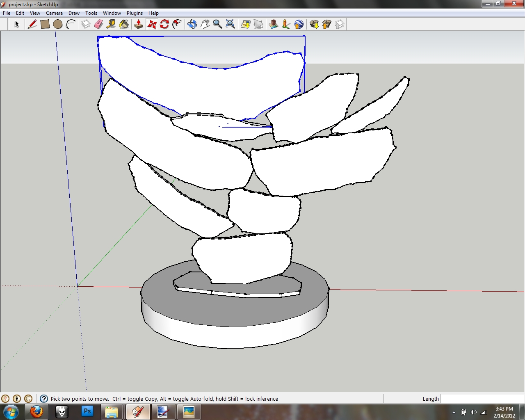Pick the Circle drawing tool
The image size is (525, 420).
pos(58,24)
